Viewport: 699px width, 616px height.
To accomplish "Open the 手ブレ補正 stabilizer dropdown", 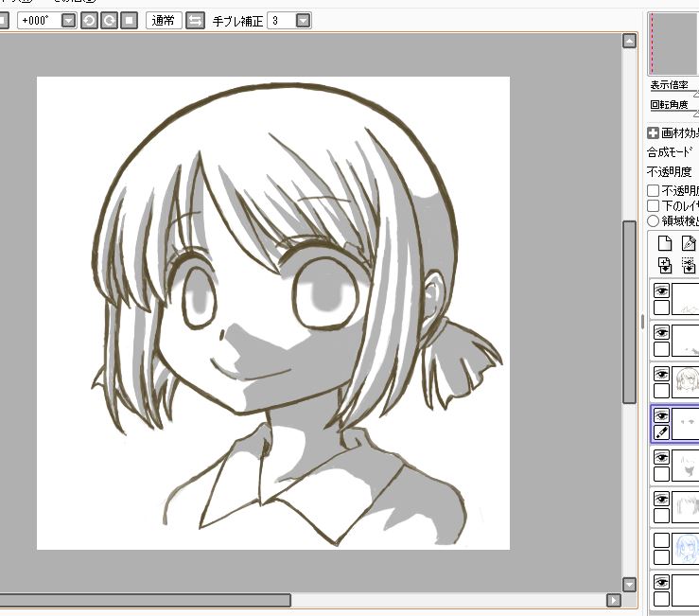I will pos(303,21).
